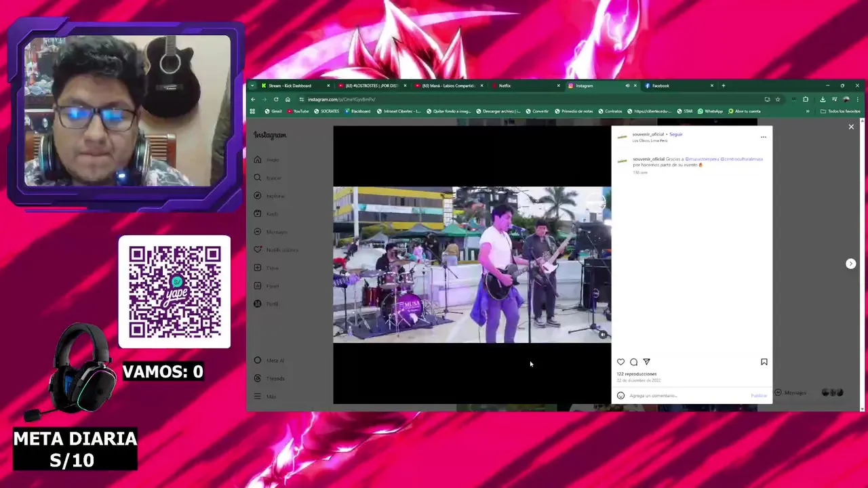
Task: Open the Chrome extensions puzzle icon
Action: point(806,99)
